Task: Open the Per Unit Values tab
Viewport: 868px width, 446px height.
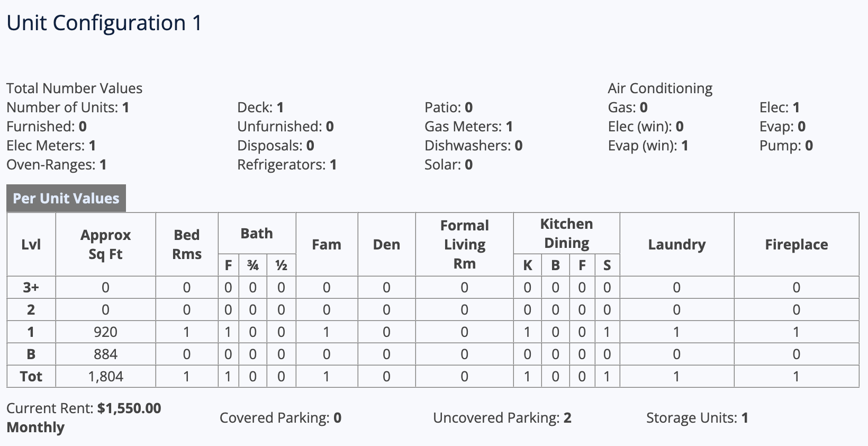Action: click(66, 198)
